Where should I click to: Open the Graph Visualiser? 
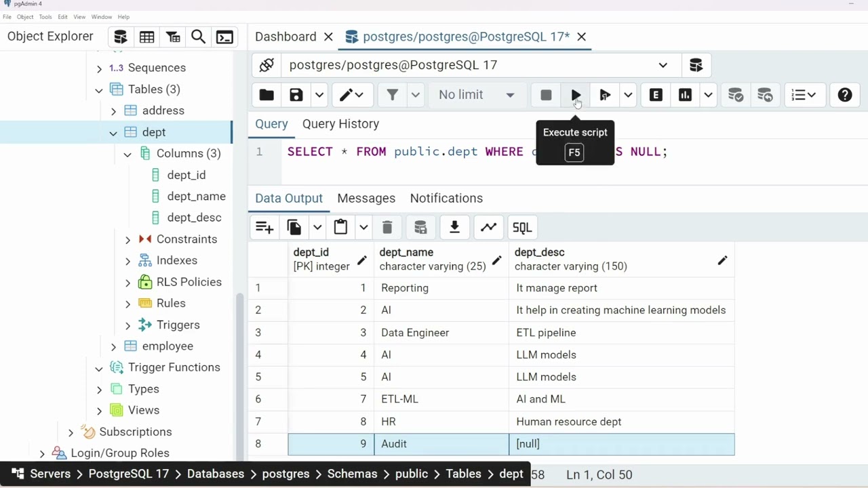point(488,228)
